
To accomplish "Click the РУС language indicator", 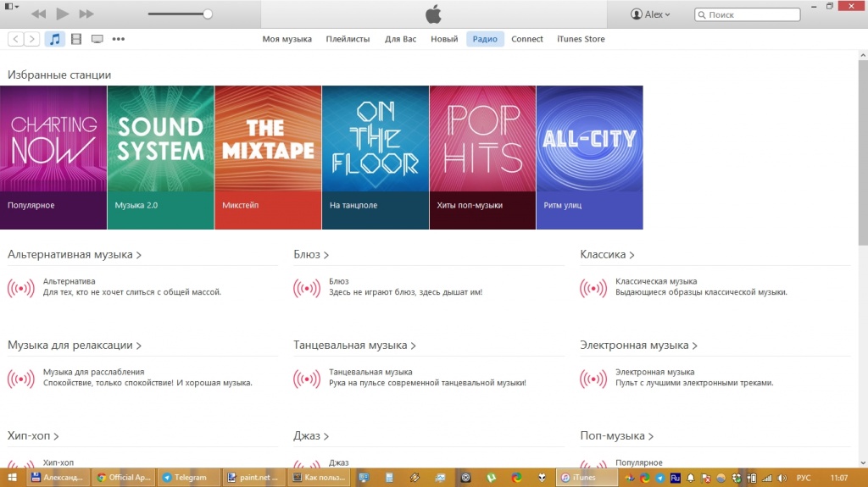I will [x=804, y=478].
